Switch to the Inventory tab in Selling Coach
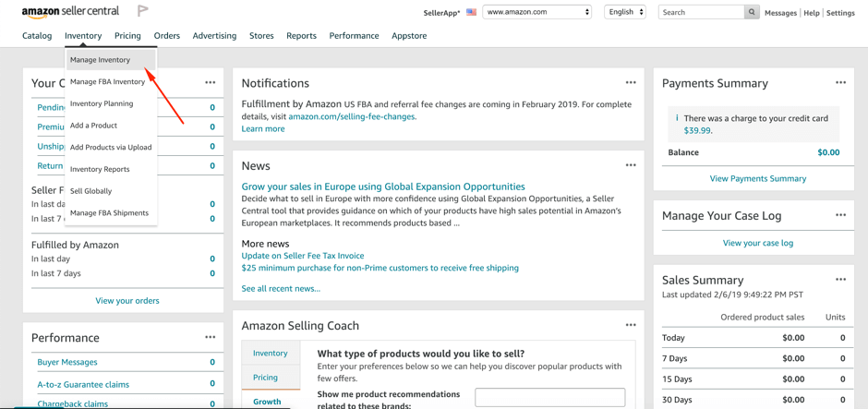This screenshot has width=868, height=409. click(x=271, y=353)
